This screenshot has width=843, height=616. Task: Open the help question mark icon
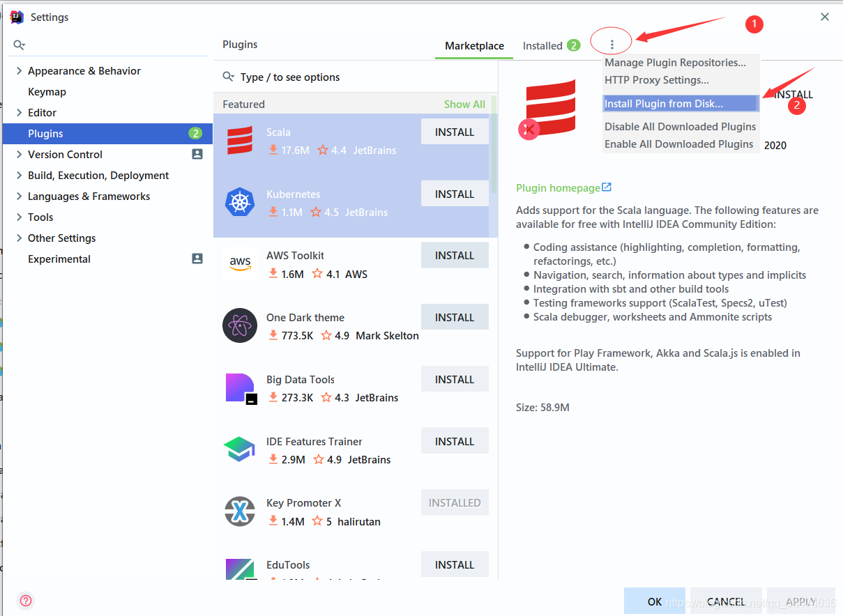point(26,601)
